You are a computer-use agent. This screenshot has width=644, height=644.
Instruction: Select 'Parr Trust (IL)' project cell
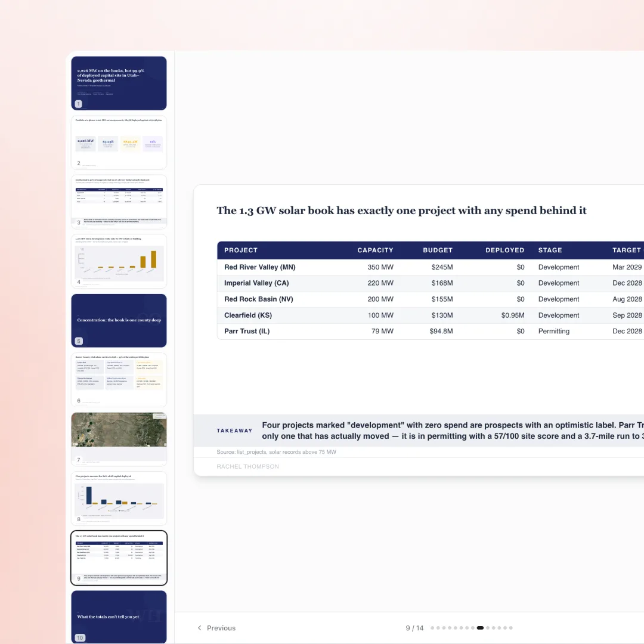click(x=247, y=331)
